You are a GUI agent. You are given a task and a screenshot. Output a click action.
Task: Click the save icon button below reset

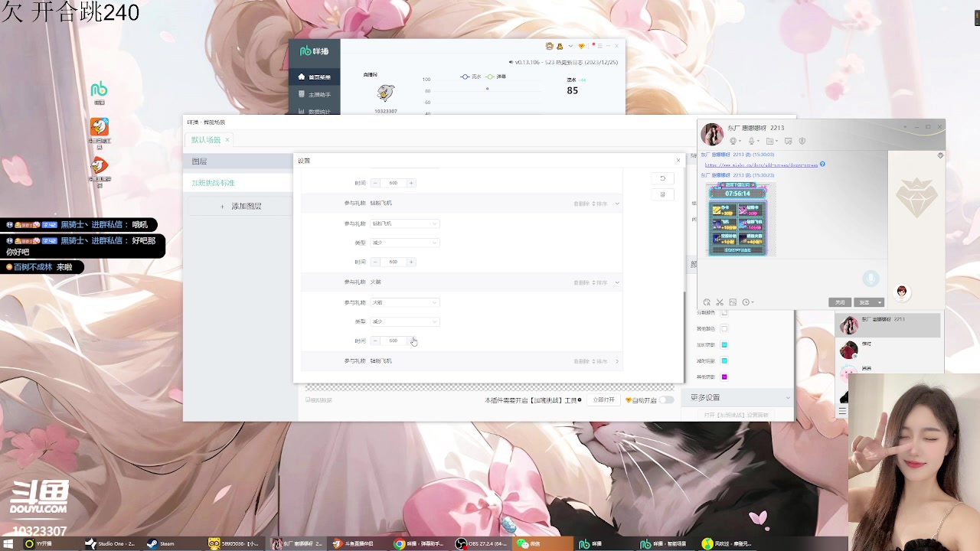663,194
